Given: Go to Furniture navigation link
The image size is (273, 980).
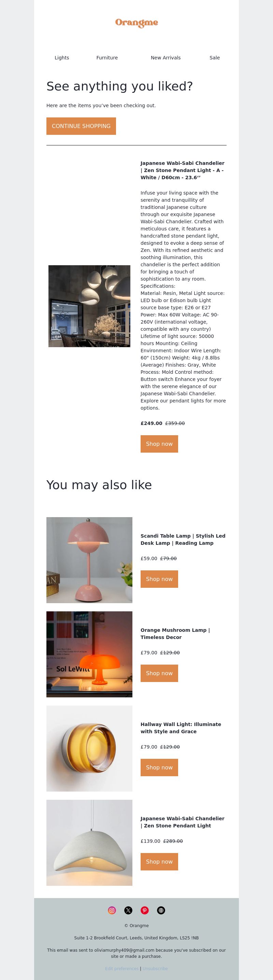Looking at the screenshot, I should point(107,58).
